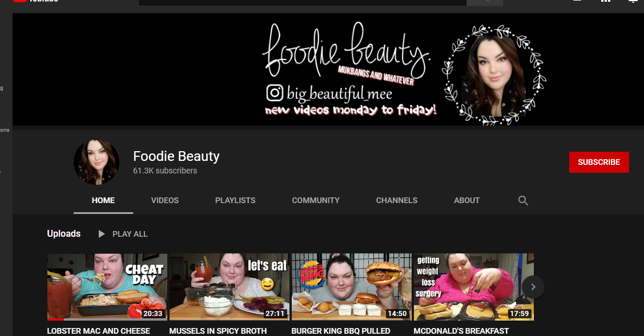
Task: Click the Foodie Beauty channel name
Action: pos(176,156)
